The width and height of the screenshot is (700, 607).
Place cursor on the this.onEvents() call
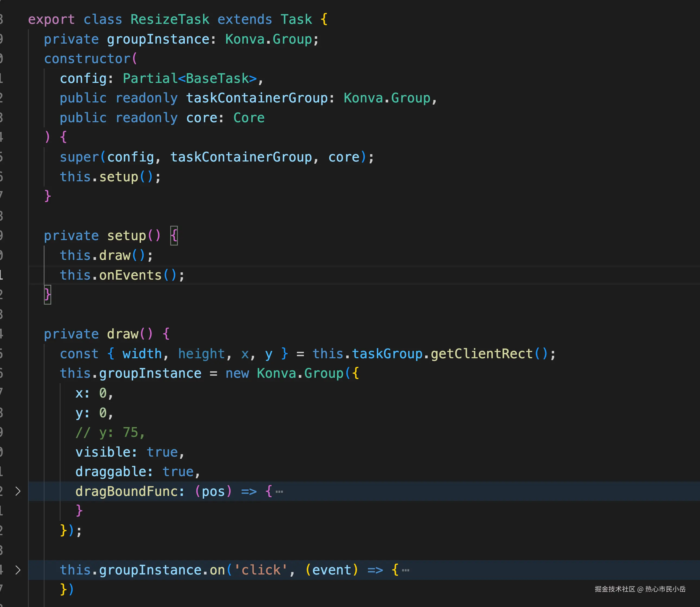130,275
